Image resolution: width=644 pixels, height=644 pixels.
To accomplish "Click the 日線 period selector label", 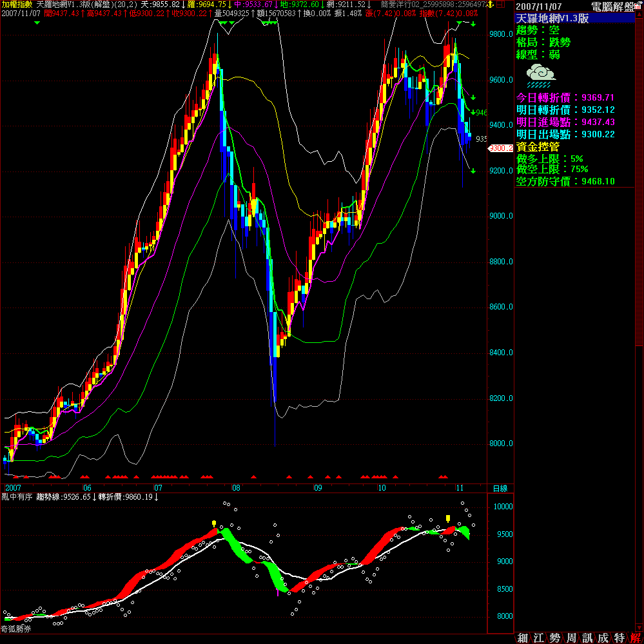I will pos(499,488).
